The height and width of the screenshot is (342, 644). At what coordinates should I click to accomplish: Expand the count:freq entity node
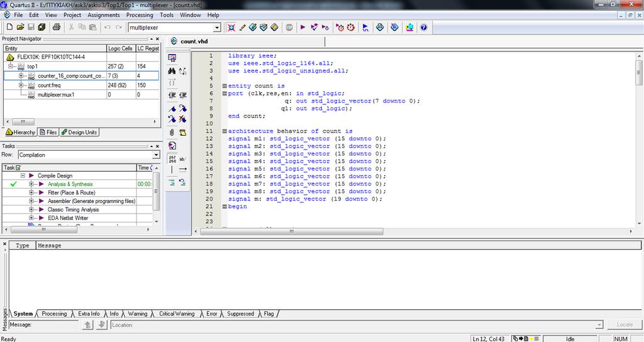[x=21, y=85]
